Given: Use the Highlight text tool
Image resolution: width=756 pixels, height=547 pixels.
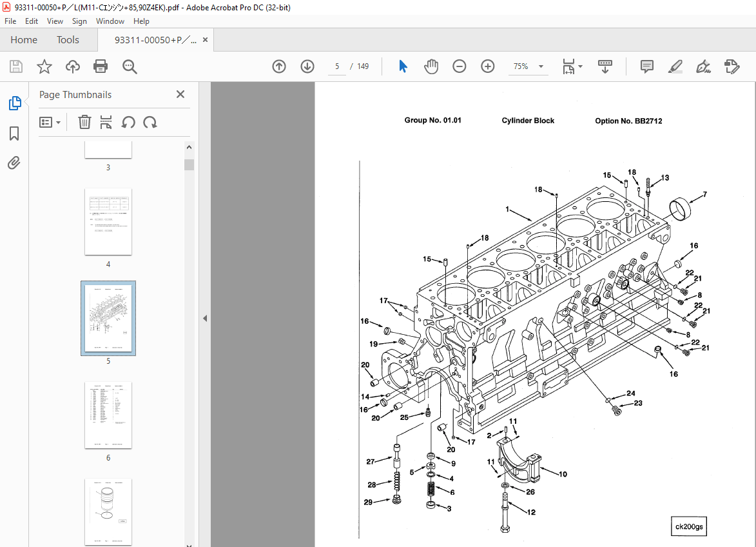Looking at the screenshot, I should pos(675,66).
